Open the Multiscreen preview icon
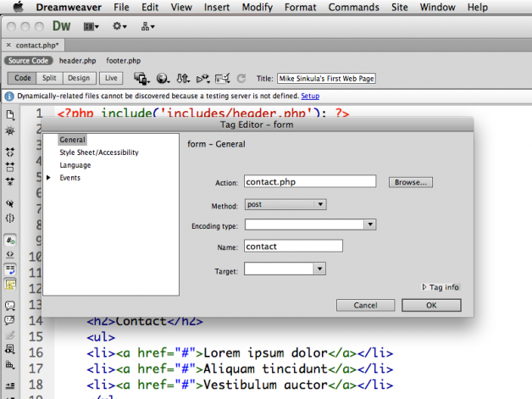The width and height of the screenshot is (532, 399). [x=141, y=79]
